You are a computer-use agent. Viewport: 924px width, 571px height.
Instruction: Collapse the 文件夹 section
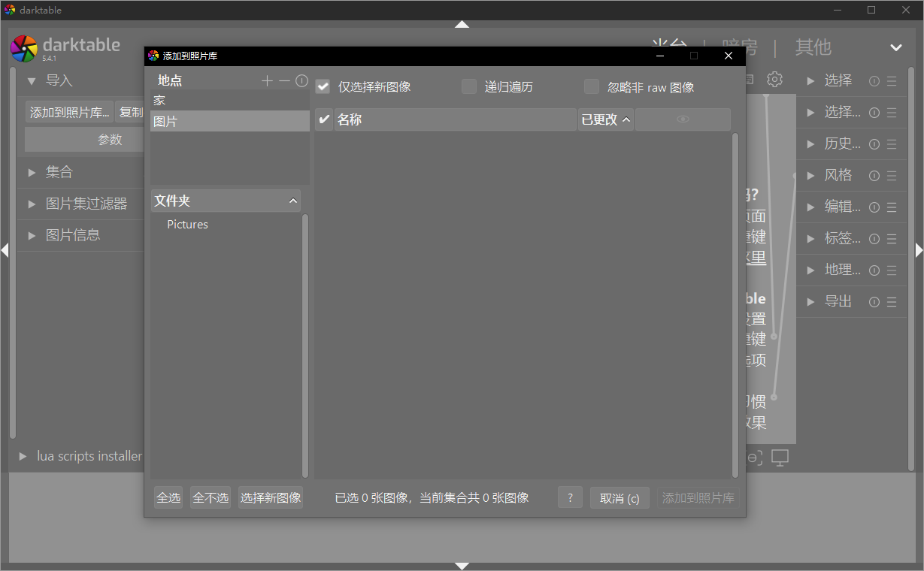pyautogui.click(x=293, y=201)
